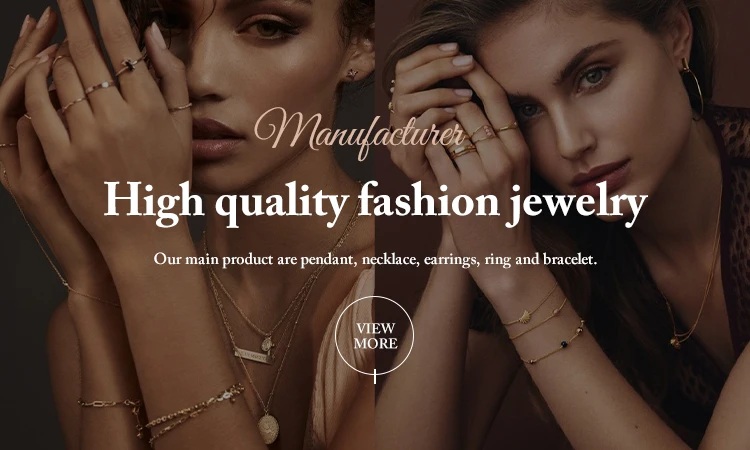This screenshot has height=450, width=750.
Task: Click the left model banner photo
Action: (x=187, y=225)
